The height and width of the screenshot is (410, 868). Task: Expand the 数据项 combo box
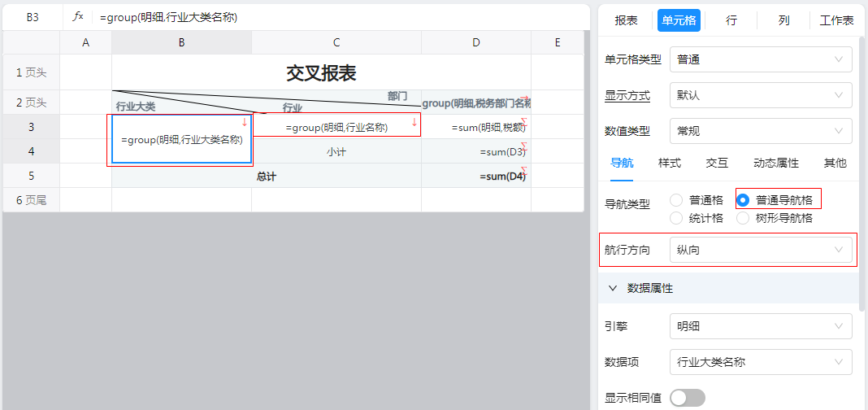click(x=761, y=362)
